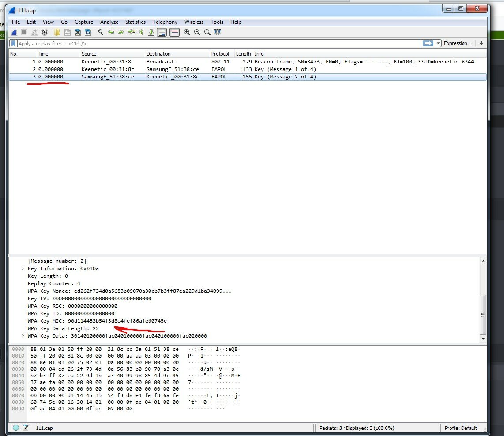504x436 pixels.
Task: Click the find packet magnifier icon
Action: (101, 32)
